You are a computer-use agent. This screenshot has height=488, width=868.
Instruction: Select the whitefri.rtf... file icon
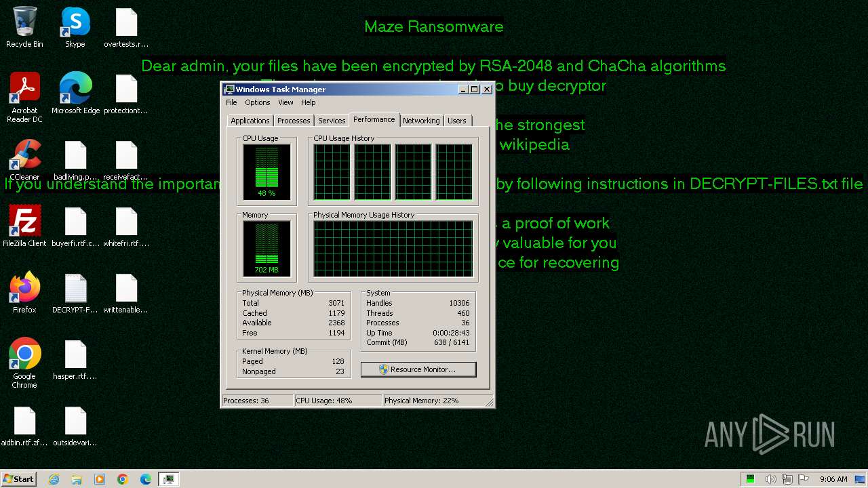126,226
